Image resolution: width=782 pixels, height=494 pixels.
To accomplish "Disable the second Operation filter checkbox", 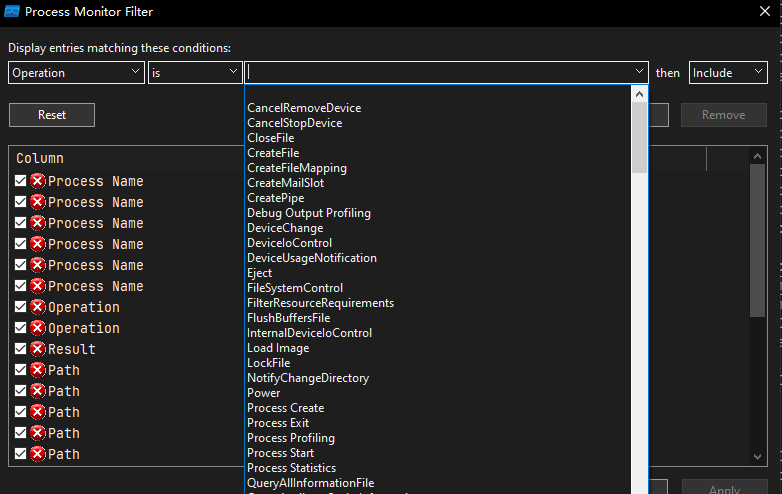I will coord(21,328).
